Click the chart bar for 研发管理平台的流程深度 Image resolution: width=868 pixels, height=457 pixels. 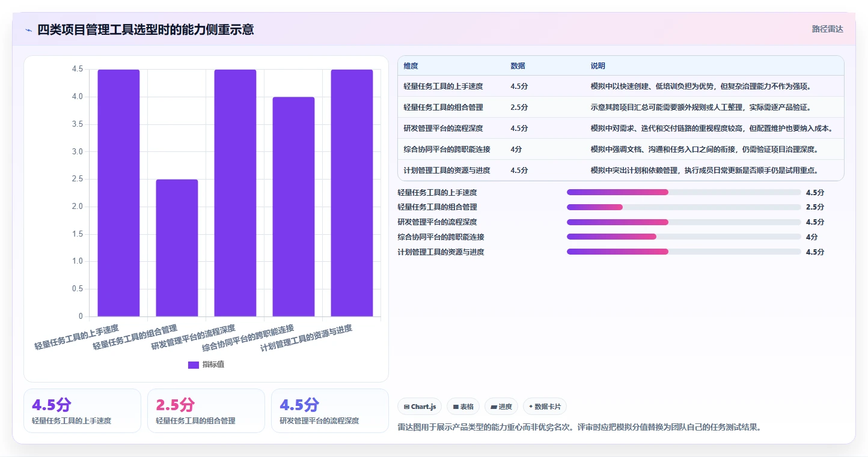(x=235, y=193)
